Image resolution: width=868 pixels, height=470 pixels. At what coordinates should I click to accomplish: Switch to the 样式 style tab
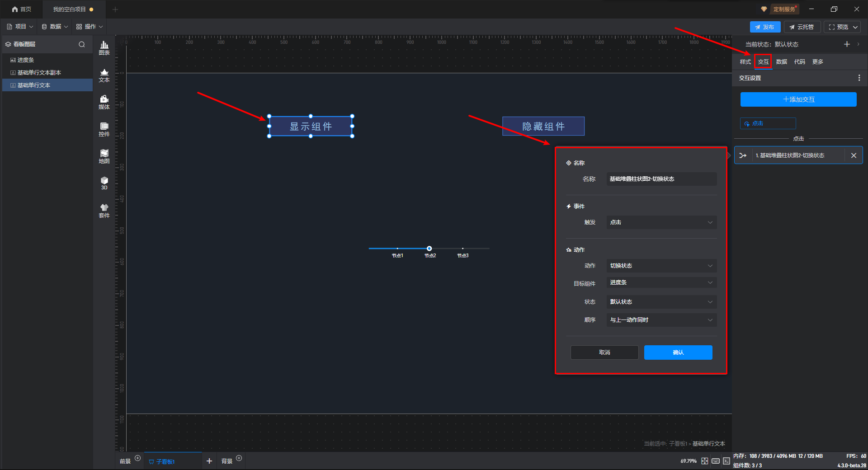745,62
